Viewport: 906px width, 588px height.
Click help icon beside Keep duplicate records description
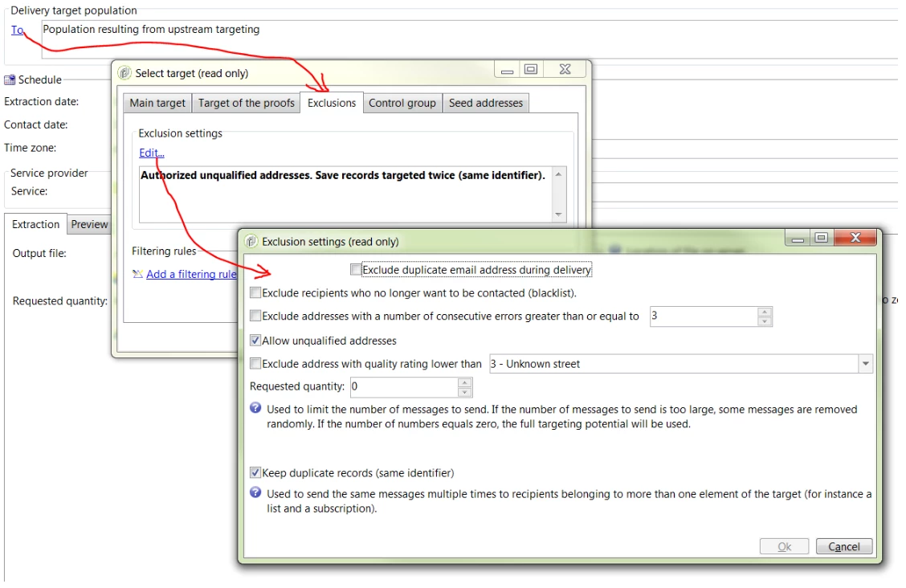tap(255, 492)
